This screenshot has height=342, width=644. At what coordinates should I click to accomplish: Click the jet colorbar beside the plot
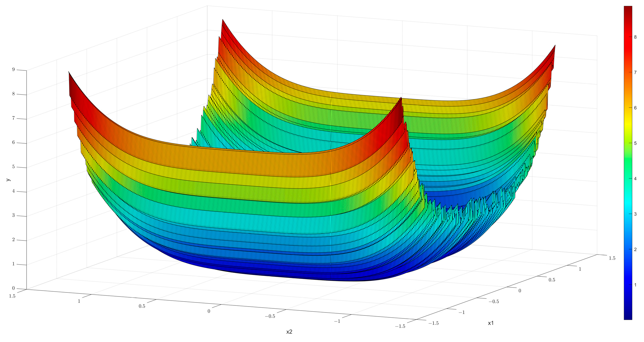click(628, 163)
